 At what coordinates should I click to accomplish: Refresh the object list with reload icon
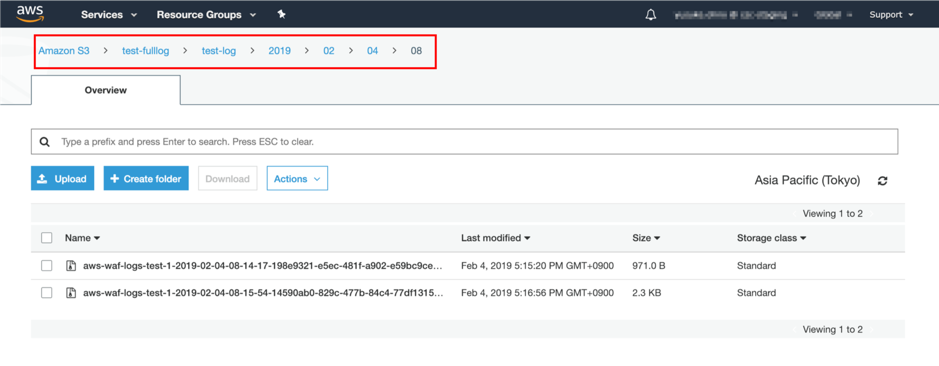[x=882, y=180]
